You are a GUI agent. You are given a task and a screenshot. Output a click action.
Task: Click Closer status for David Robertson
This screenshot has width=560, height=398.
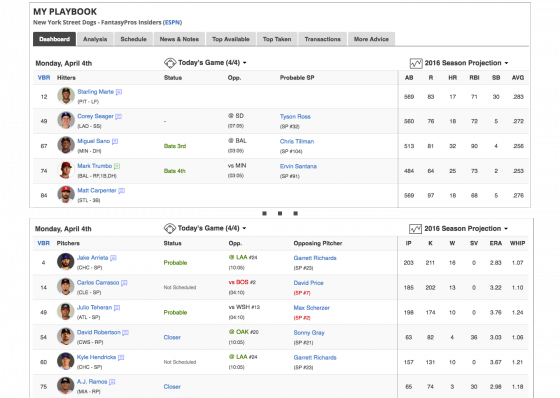172,337
